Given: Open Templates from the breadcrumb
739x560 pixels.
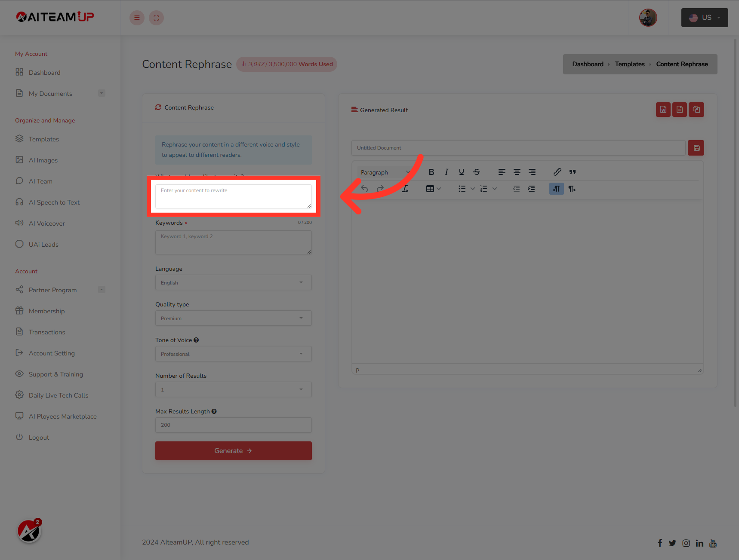Looking at the screenshot, I should [629, 64].
